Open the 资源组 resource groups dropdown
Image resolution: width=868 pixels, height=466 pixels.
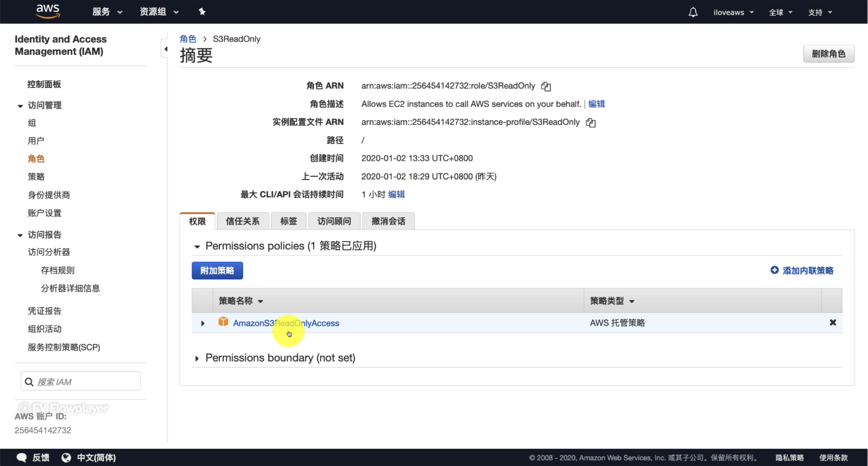pyautogui.click(x=159, y=12)
